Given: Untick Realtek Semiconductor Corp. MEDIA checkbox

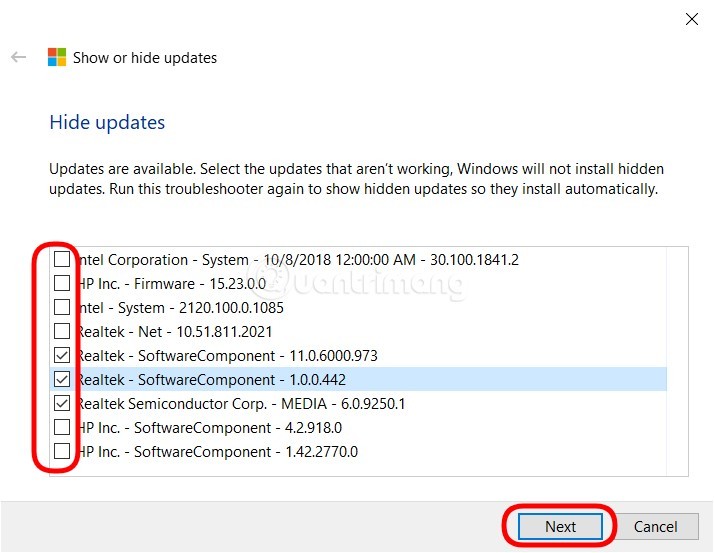Looking at the screenshot, I should click(x=62, y=404).
